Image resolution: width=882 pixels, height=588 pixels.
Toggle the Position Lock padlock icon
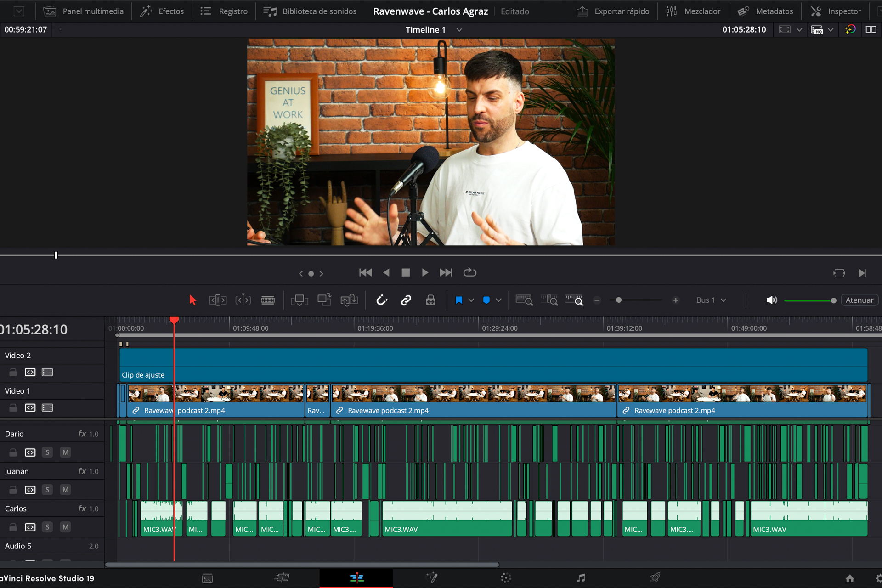[x=430, y=300]
